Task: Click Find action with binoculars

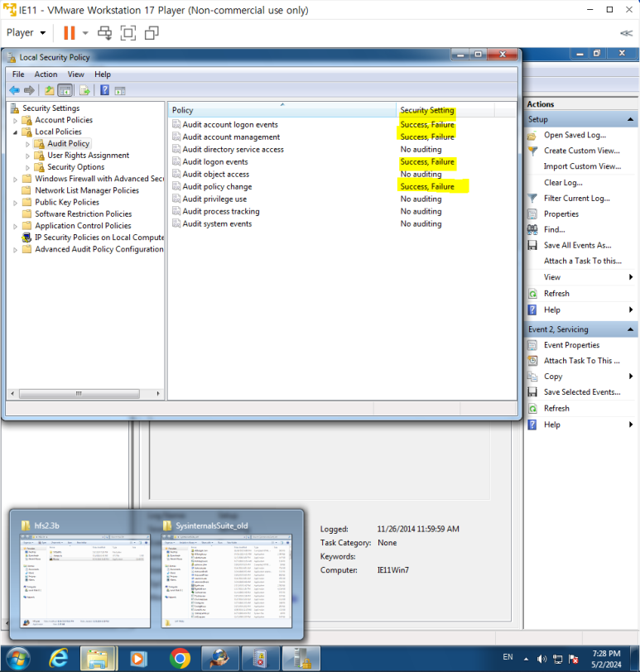Action: (554, 229)
